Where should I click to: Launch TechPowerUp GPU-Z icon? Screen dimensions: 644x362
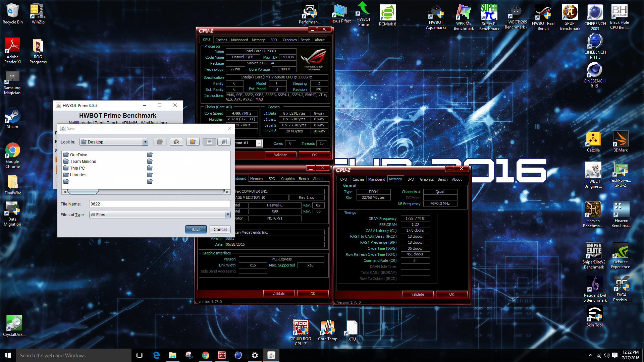pos(620,175)
